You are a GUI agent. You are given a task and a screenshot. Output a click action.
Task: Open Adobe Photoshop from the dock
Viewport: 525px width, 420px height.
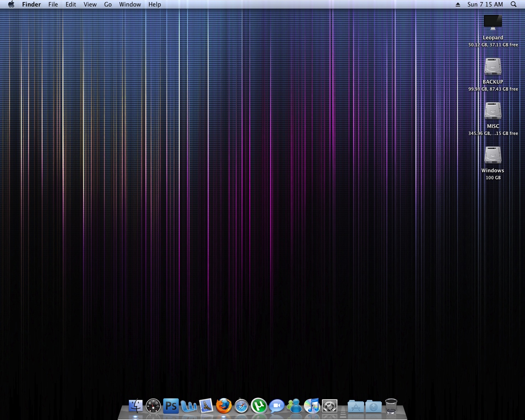pos(171,406)
